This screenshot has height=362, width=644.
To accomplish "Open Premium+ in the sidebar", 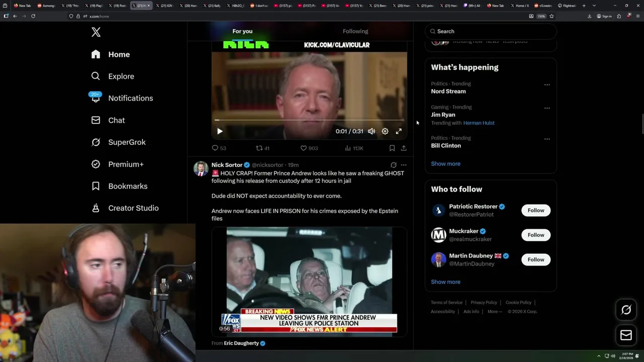I will pyautogui.click(x=117, y=164).
